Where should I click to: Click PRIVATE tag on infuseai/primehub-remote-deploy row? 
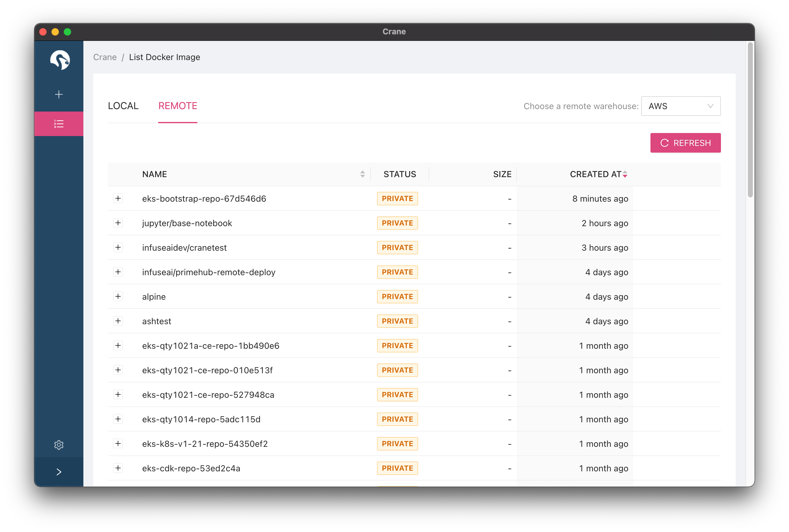coord(397,272)
